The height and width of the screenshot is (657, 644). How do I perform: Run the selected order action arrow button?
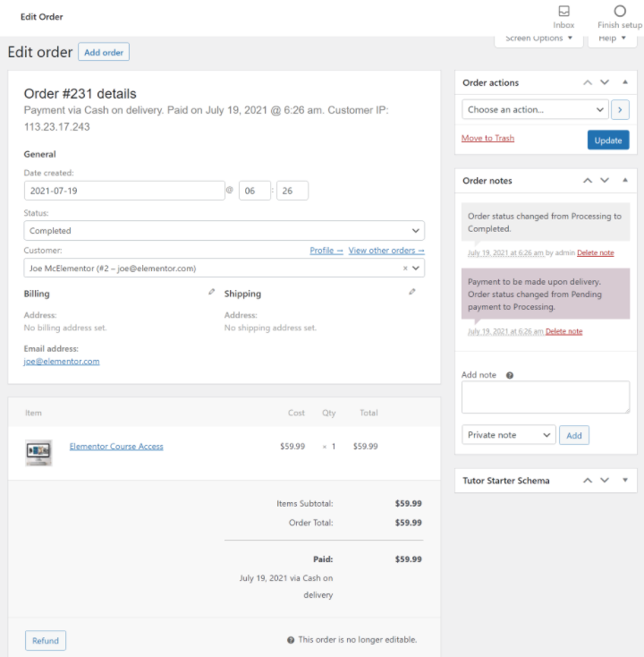[621, 109]
